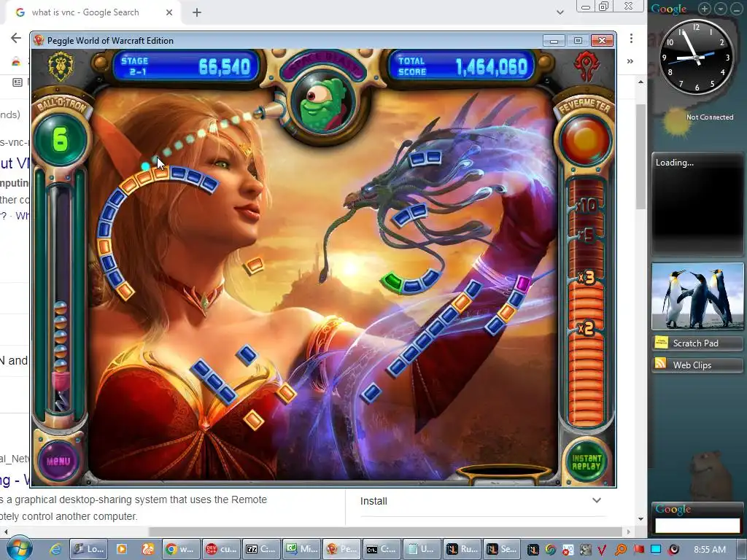Click the green Instant Replay button

click(587, 462)
